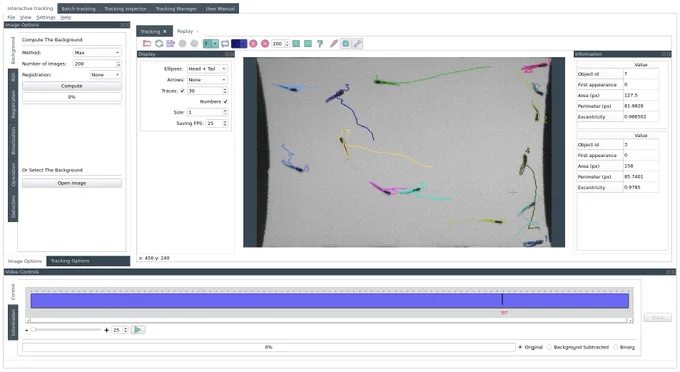Image resolution: width=680 pixels, height=372 pixels.
Task: Click the second green square toolbar icon
Action: [308, 43]
